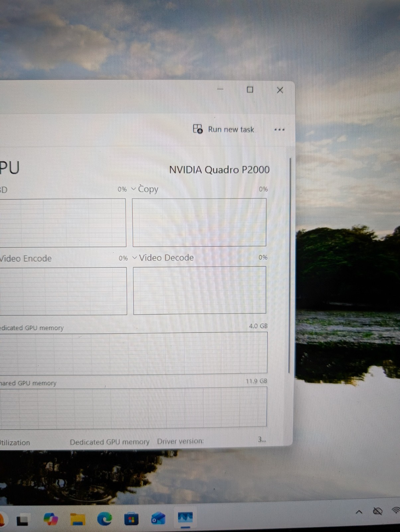This screenshot has height=532, width=400.
Task: Open the Wi-Fi network tray icon
Action: (396, 510)
